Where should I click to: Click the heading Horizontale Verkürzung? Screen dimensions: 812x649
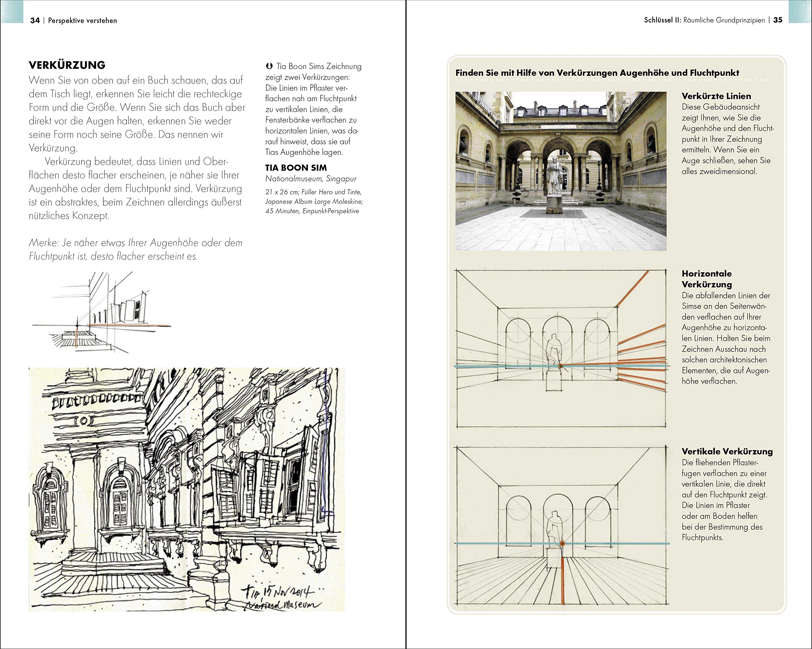(x=707, y=279)
